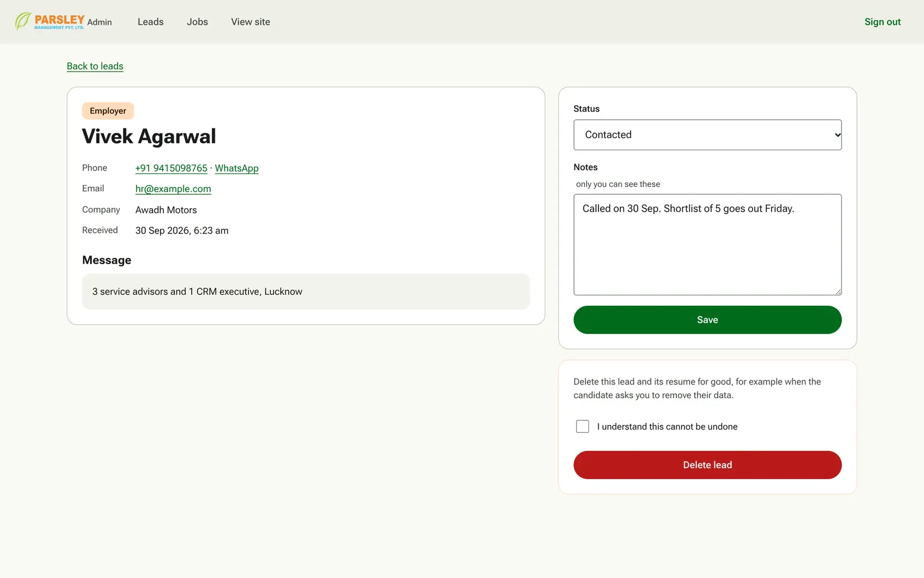Click the hr@example.com email link
This screenshot has height=578, width=924.
click(x=173, y=189)
